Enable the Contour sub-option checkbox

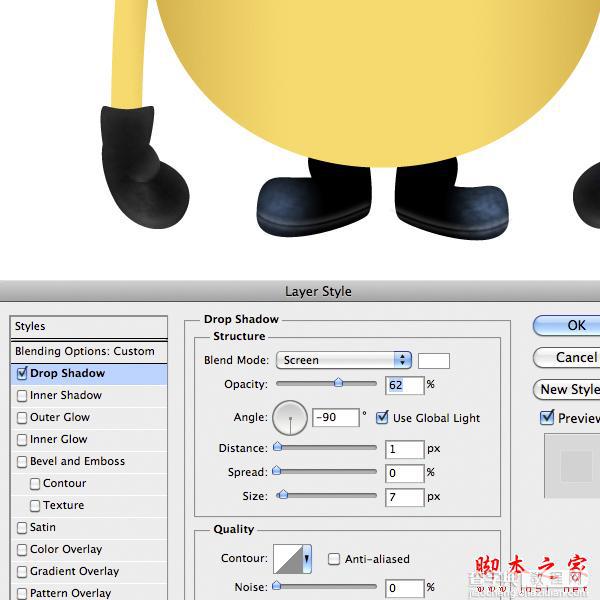35,484
